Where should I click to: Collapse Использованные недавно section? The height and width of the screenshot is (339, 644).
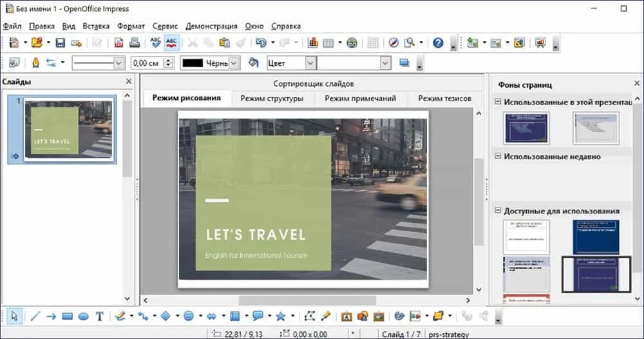(x=498, y=156)
